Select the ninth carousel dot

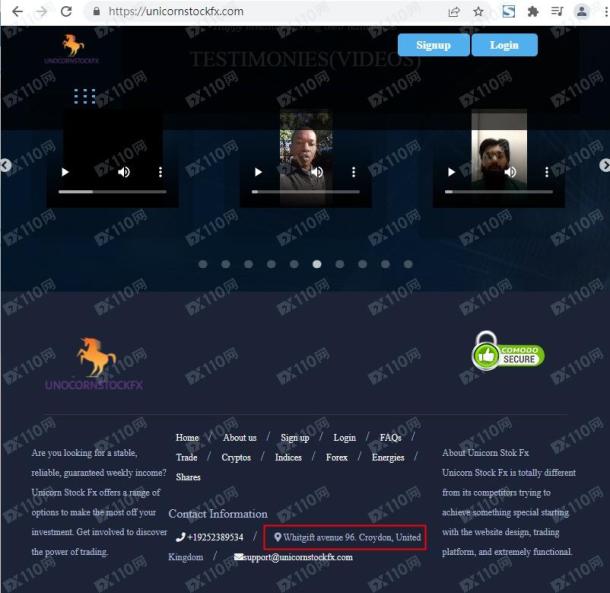pos(386,264)
